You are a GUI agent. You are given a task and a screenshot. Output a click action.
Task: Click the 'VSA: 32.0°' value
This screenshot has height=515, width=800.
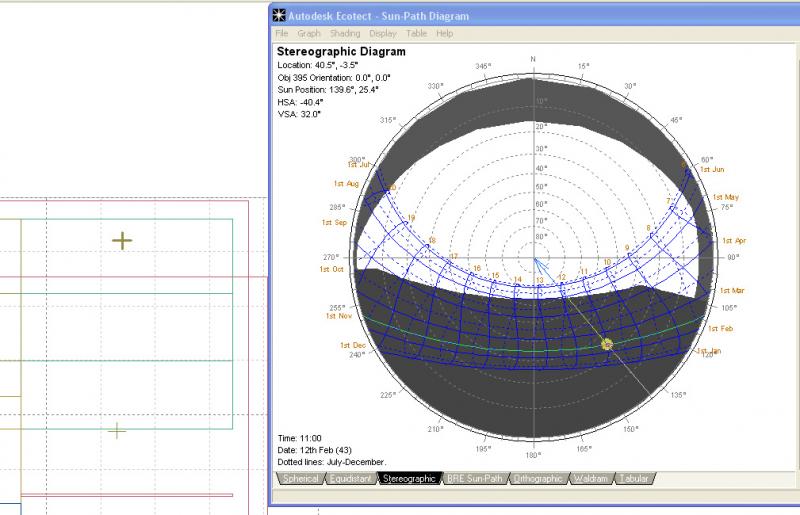pyautogui.click(x=299, y=114)
